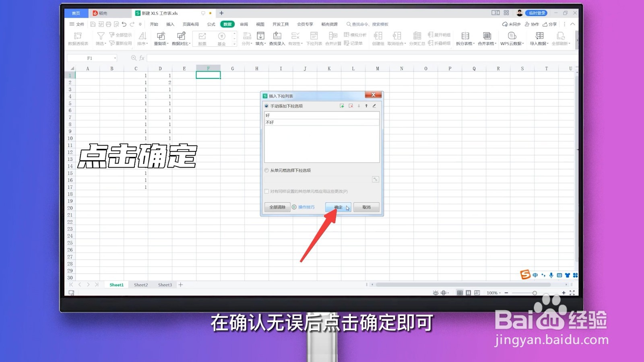
Task: Switch to Sheet2 tab
Action: [141, 285]
